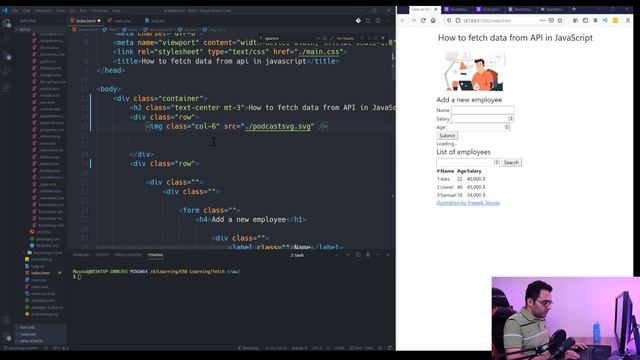This screenshot has width=640, height=360.
Task: Expand the Outline section in the sidebar
Action: click(41, 327)
